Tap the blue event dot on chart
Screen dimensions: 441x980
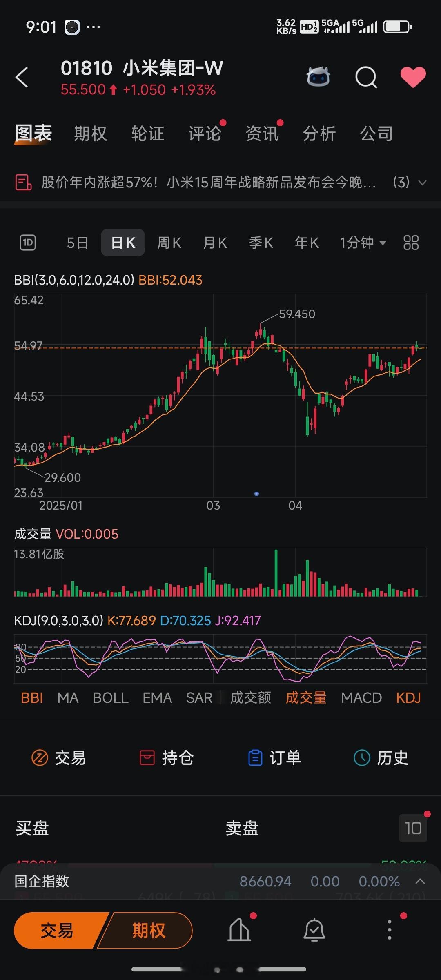point(256,494)
